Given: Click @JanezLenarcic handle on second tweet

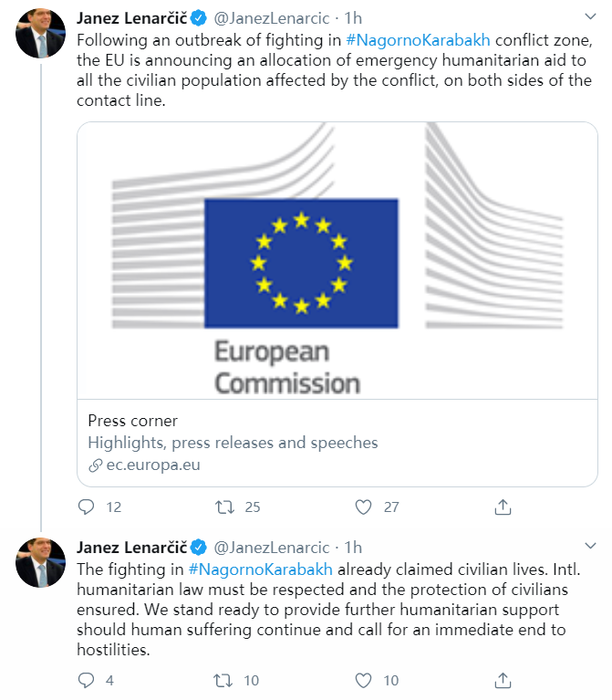Looking at the screenshot, I should coord(271,548).
